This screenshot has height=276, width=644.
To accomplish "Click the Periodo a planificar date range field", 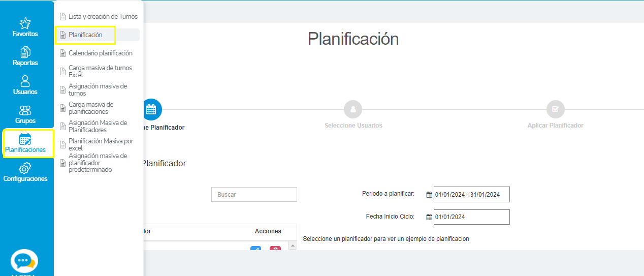I will (x=471, y=195).
